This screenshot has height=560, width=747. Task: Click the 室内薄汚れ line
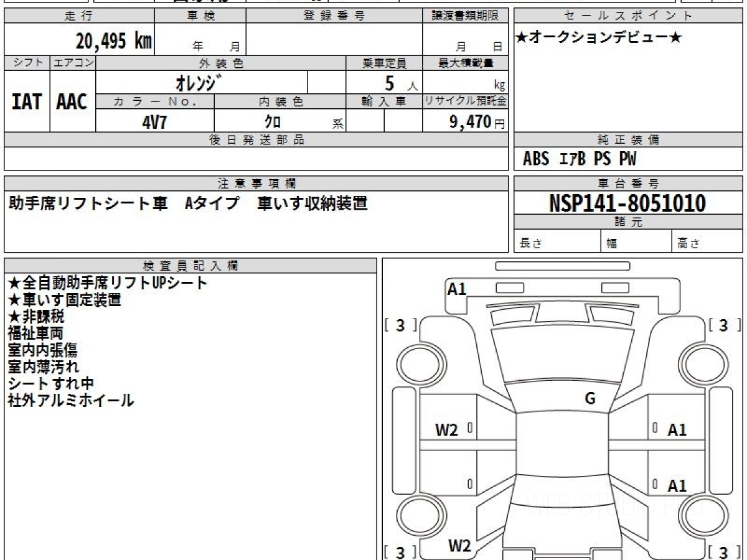click(43, 367)
